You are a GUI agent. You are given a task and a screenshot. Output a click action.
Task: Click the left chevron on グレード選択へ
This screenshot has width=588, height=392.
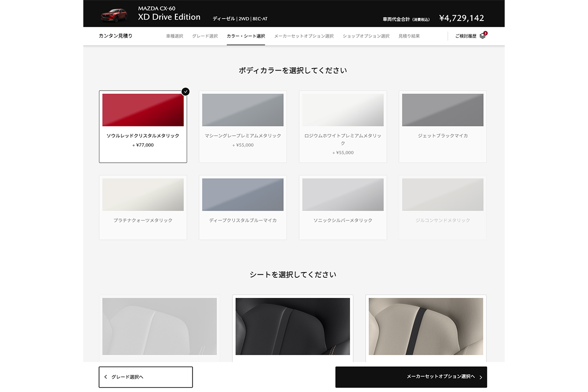[x=105, y=377]
